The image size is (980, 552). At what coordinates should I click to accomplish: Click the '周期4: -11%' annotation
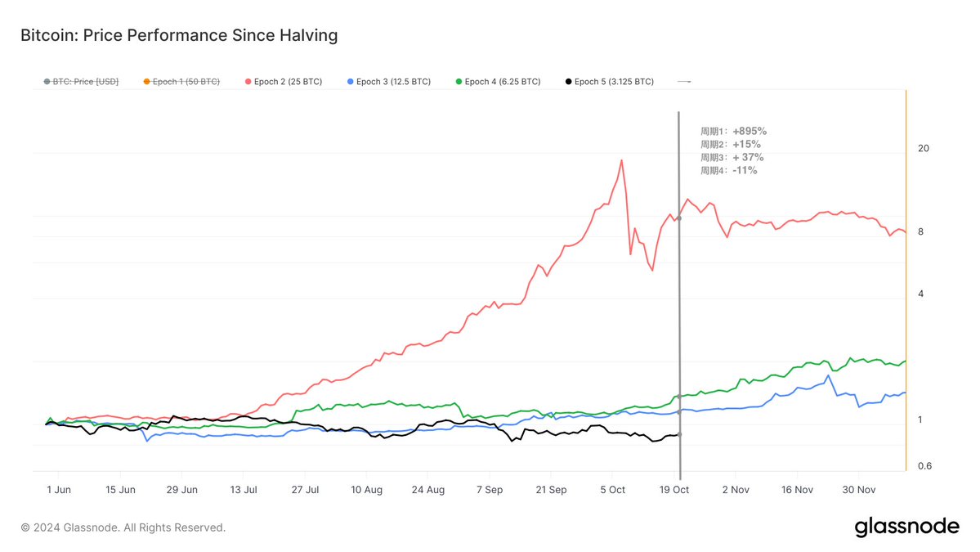pyautogui.click(x=728, y=170)
